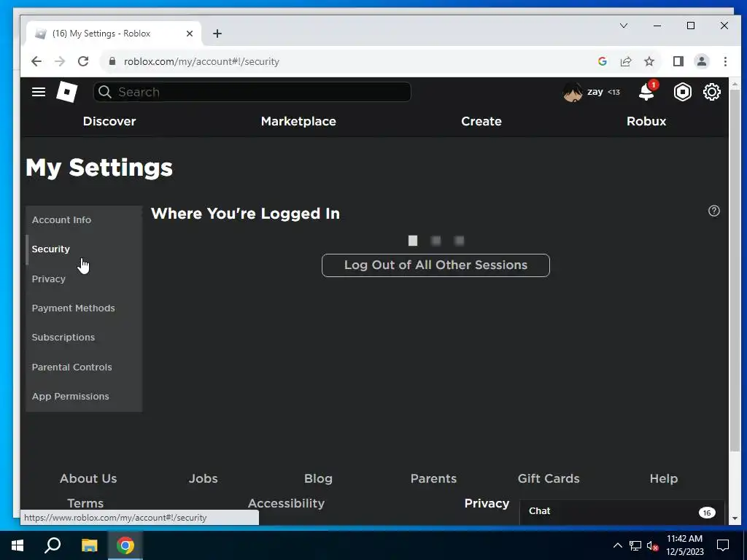The height and width of the screenshot is (560, 747).
Task: Click the scrollbar down arrow
Action: 735,518
